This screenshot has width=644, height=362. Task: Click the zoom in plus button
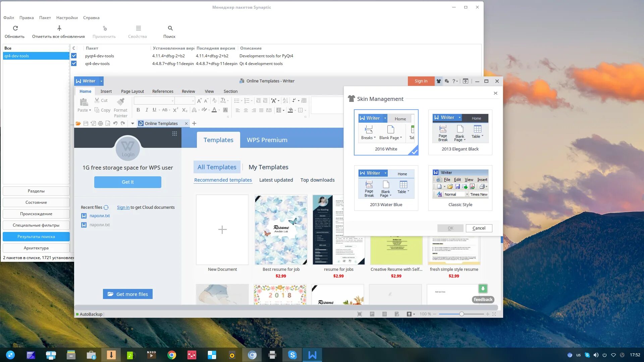pos(487,314)
